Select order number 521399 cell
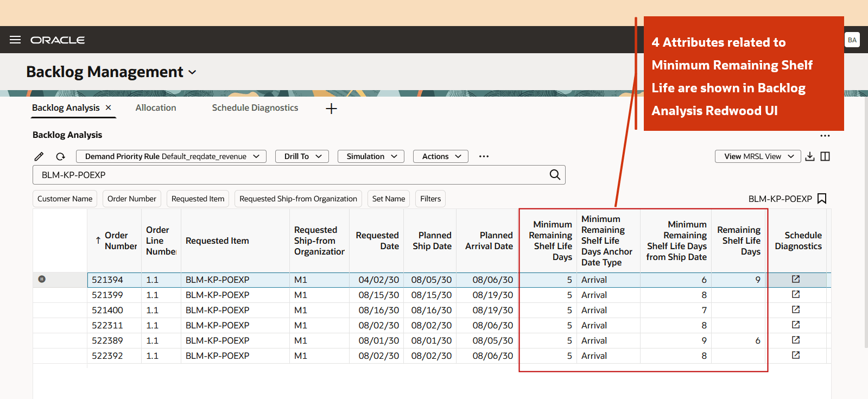This screenshot has height=399, width=868. tap(115, 295)
